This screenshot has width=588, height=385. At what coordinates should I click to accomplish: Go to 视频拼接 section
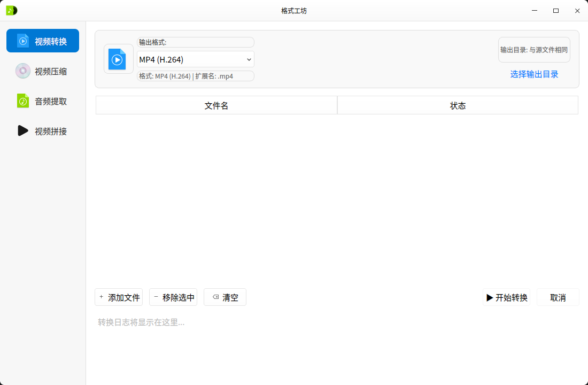coord(43,131)
